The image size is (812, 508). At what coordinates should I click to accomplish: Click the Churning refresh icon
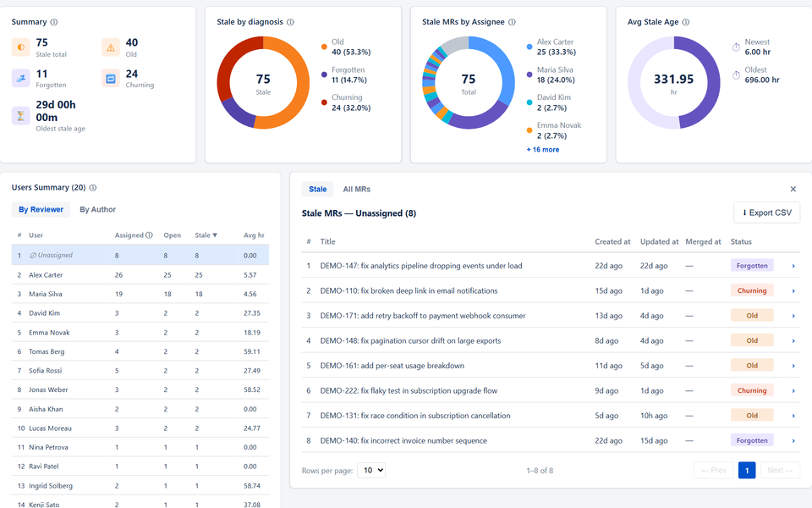click(x=111, y=78)
